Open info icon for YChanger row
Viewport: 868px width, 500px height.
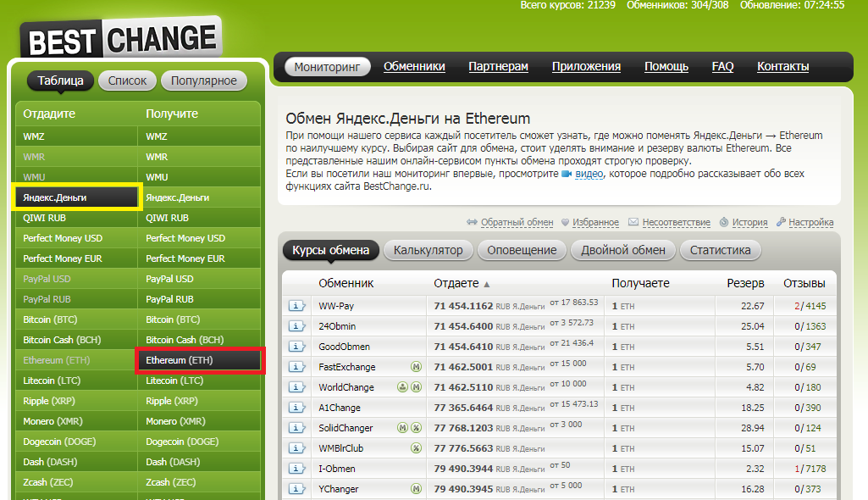(x=296, y=489)
